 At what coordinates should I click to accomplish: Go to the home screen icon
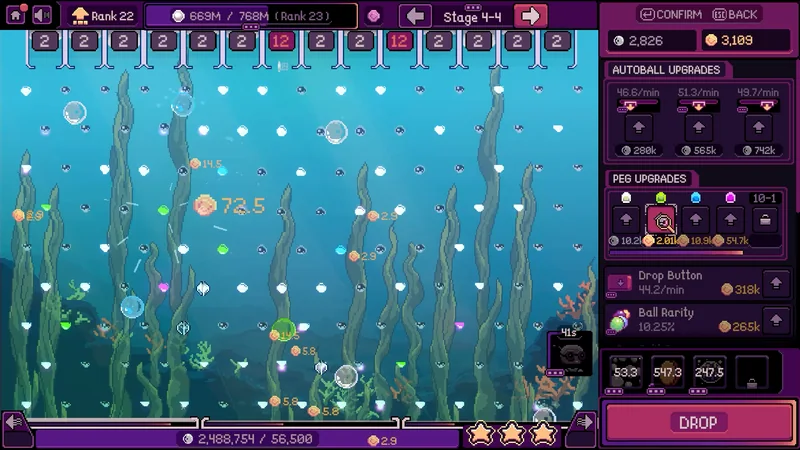coord(16,15)
